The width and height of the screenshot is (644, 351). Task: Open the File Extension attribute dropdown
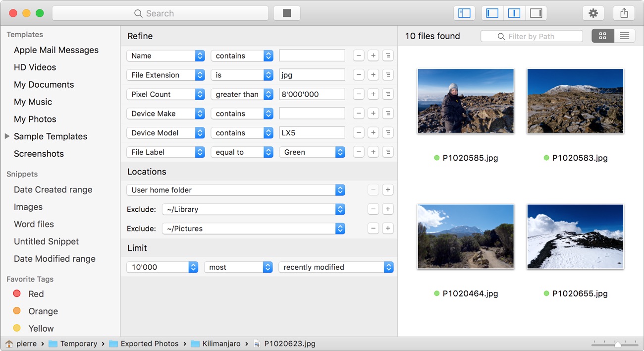[x=165, y=75]
